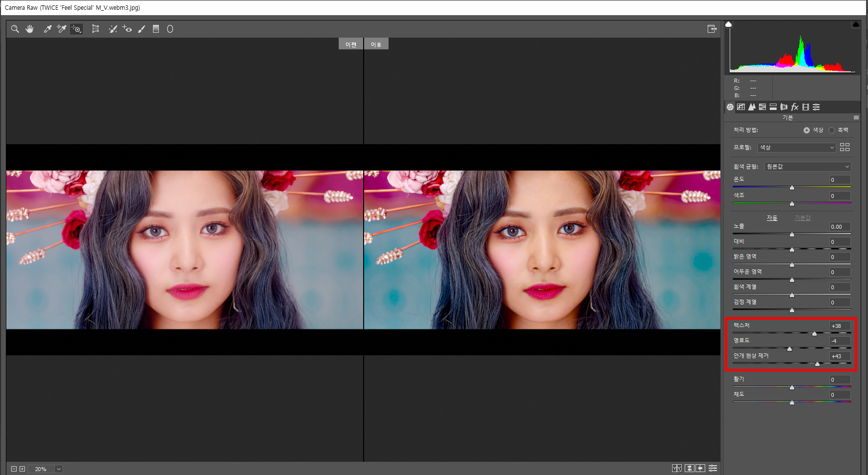The image size is (868, 475).
Task: Click the 온도 value field
Action: click(840, 180)
